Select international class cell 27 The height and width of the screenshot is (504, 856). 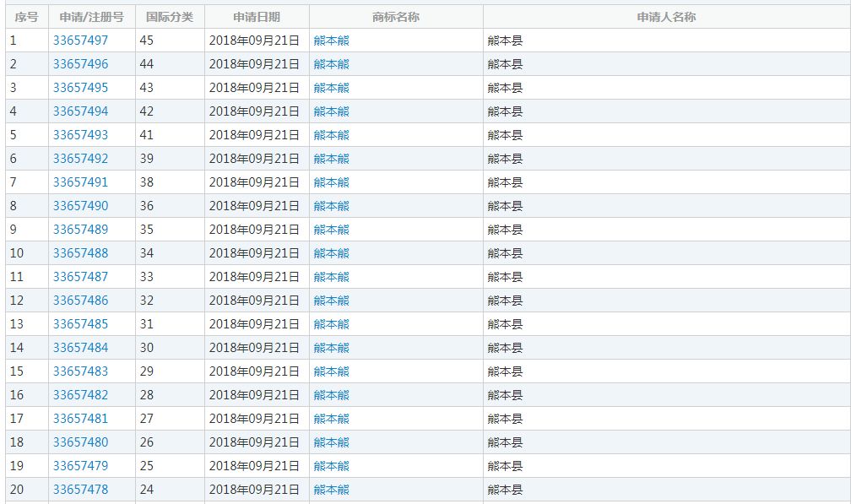tap(170, 419)
